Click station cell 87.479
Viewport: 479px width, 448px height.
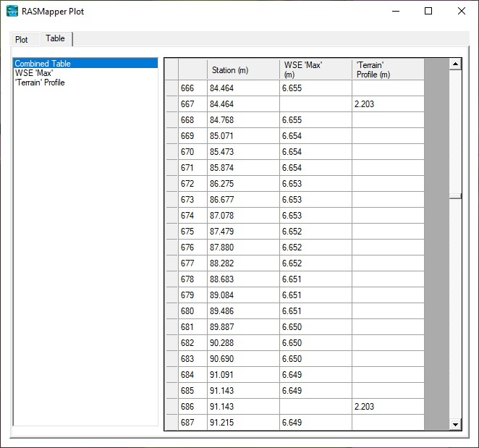click(243, 232)
